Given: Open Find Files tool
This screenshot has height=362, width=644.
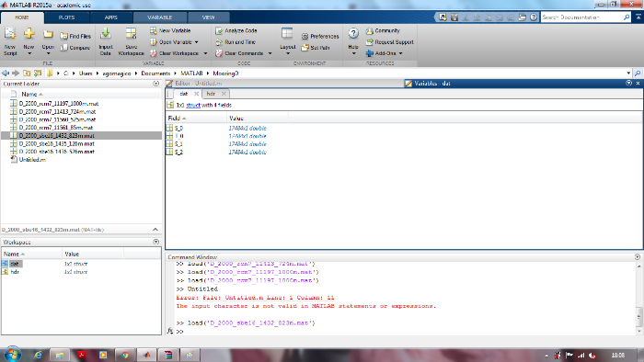Looking at the screenshot, I should pos(75,36).
